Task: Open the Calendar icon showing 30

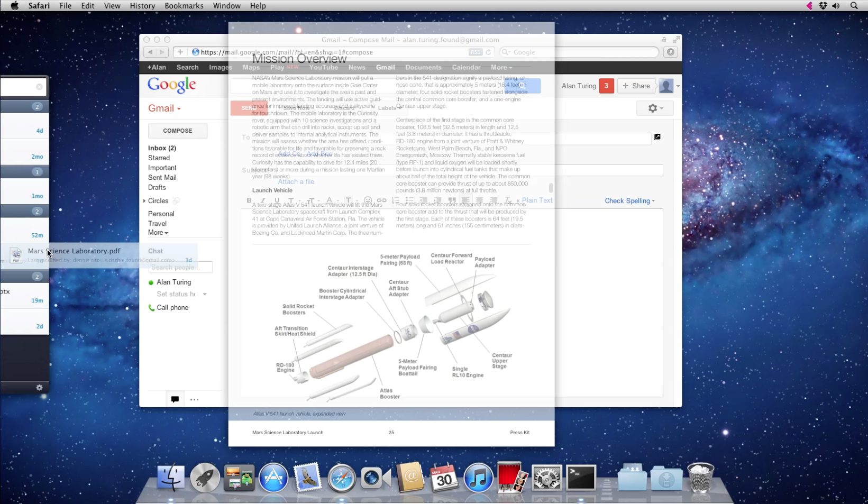Action: tap(444, 478)
